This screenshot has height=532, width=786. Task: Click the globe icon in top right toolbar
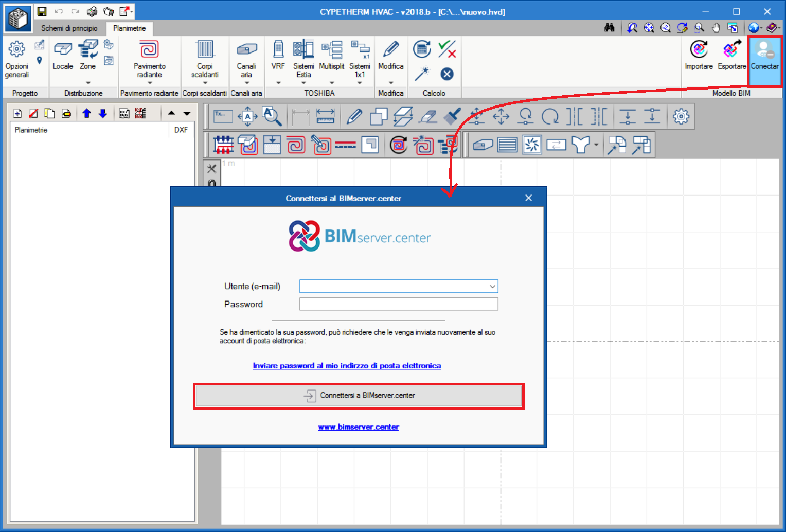coord(754,28)
